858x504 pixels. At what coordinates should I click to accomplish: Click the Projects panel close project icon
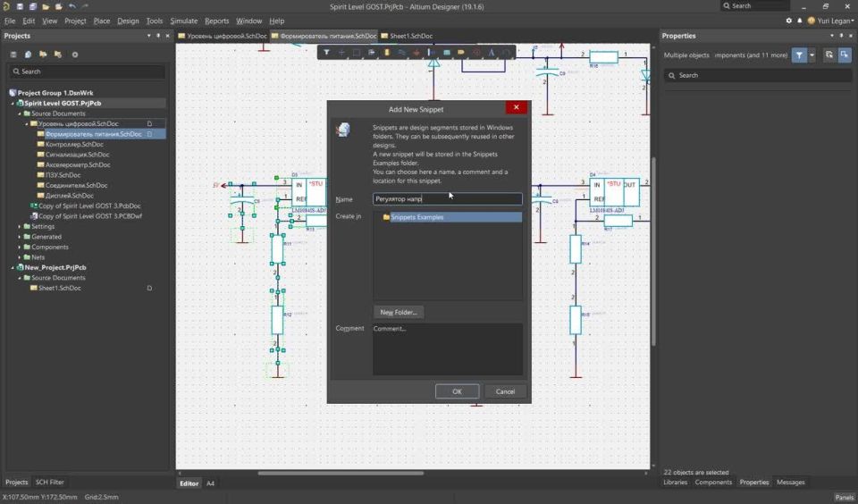(58, 55)
